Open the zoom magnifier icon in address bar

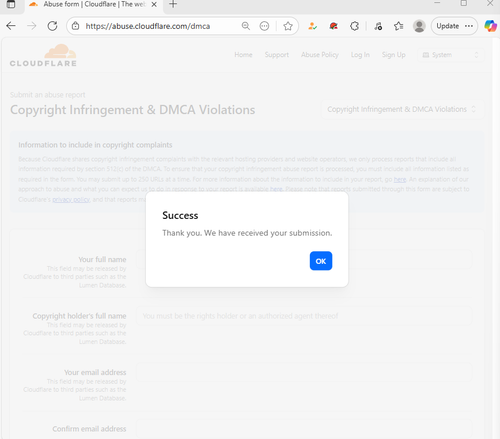[246, 26]
